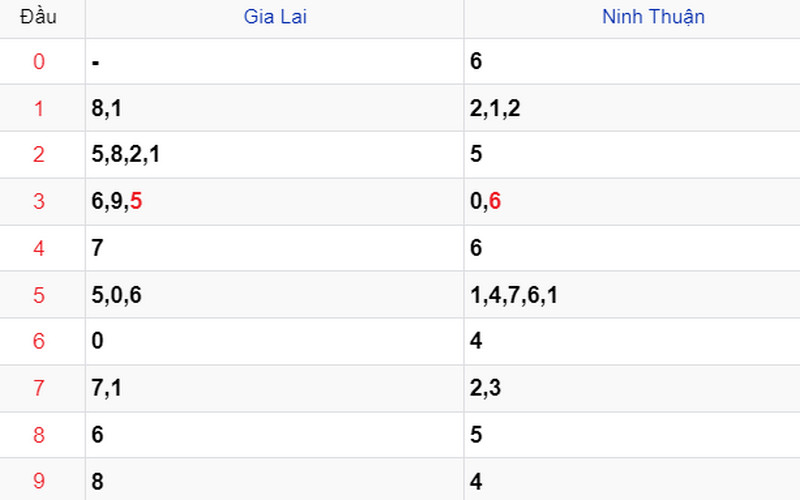Image resolution: width=800 pixels, height=500 pixels.
Task: Select row head number 0
Action: point(39,62)
